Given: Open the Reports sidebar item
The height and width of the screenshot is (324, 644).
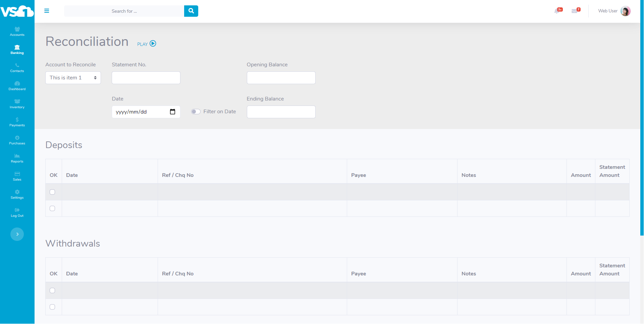Looking at the screenshot, I should (x=17, y=158).
